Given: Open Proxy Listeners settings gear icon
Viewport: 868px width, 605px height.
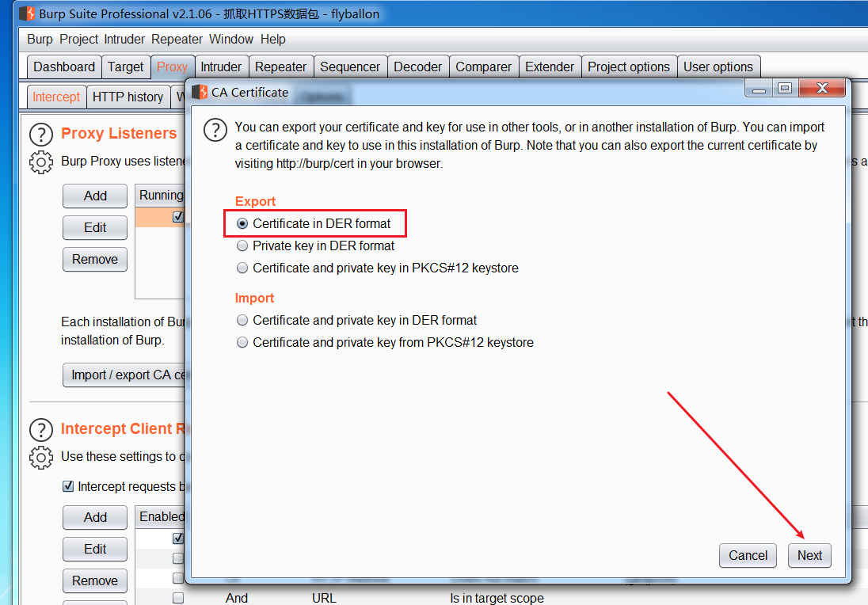Looking at the screenshot, I should click(x=41, y=162).
